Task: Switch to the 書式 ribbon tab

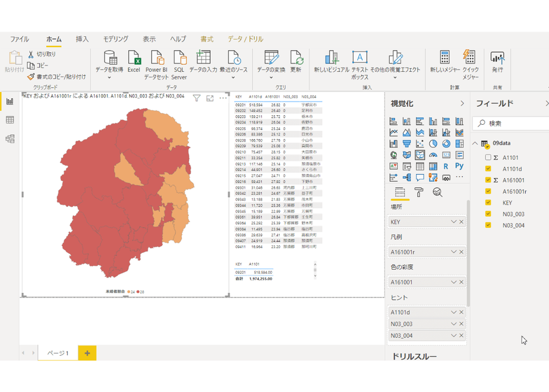Action: 207,39
